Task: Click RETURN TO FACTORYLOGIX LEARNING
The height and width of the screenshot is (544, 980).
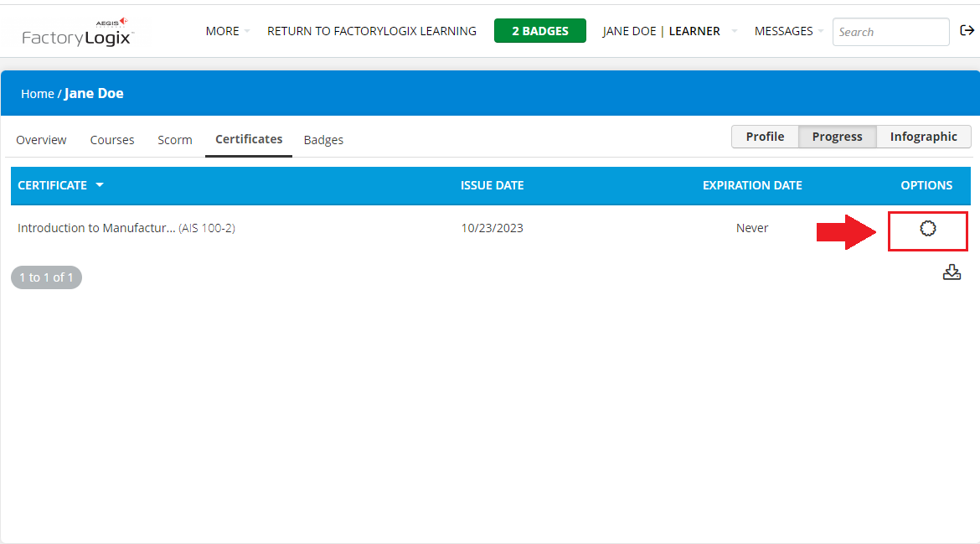Action: (x=371, y=30)
